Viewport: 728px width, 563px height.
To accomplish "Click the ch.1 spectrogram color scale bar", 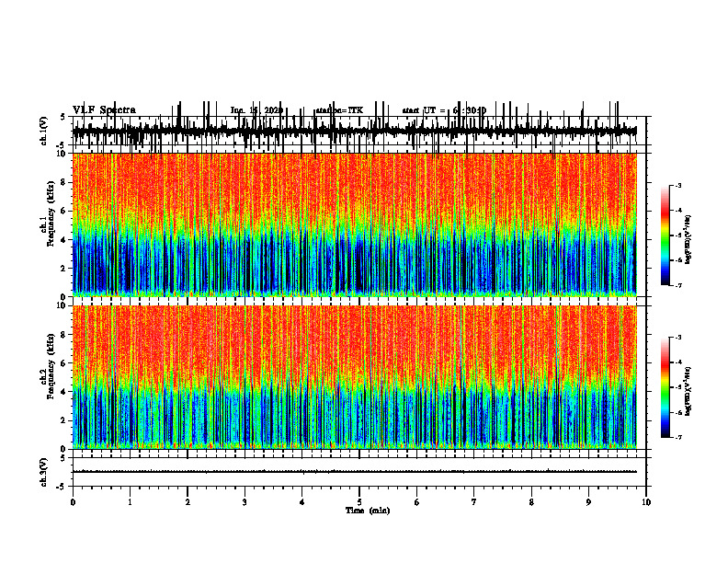I will point(665,236).
